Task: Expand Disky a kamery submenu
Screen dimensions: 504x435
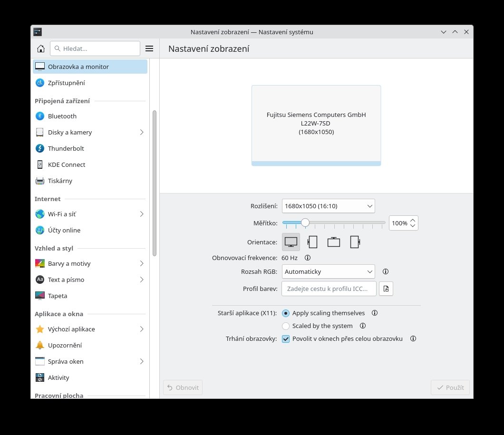Action: tap(142, 132)
